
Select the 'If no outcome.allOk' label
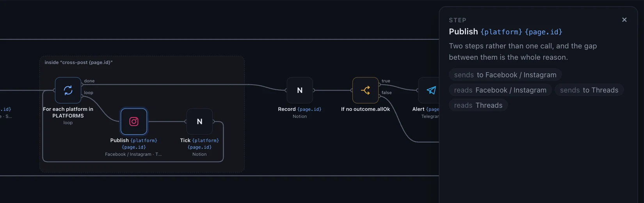click(365, 109)
